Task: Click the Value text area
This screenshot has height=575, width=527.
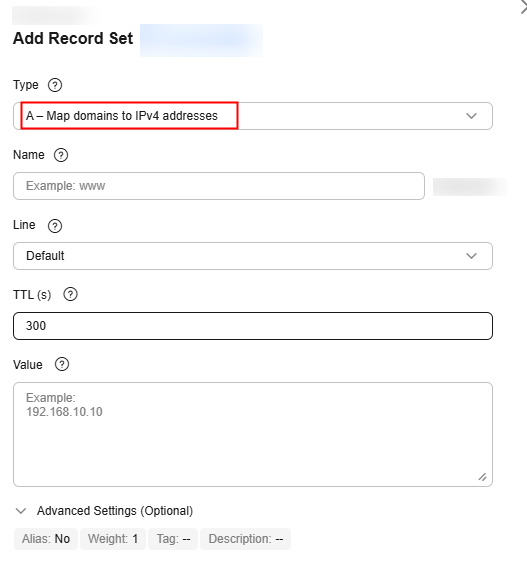Action: pos(253,435)
